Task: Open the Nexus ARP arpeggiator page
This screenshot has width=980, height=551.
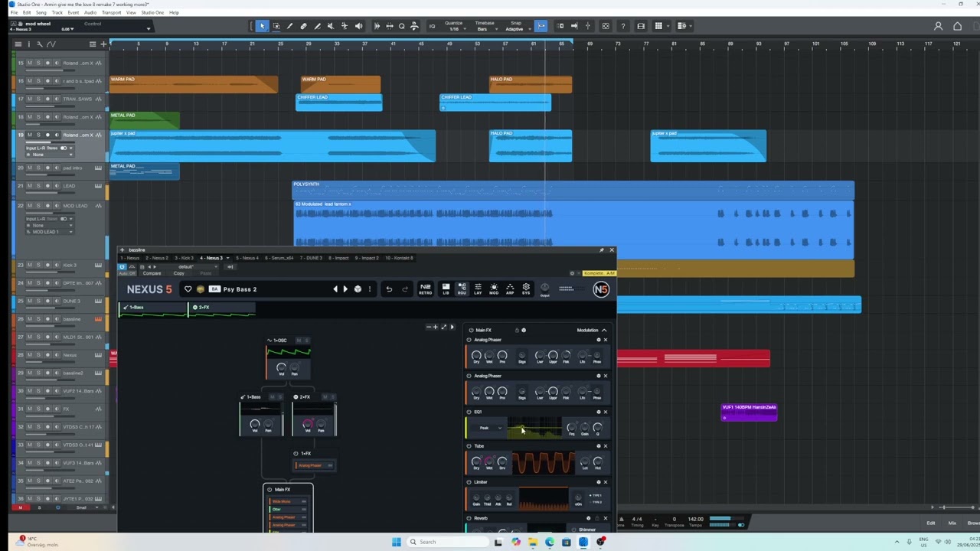Action: pyautogui.click(x=510, y=289)
